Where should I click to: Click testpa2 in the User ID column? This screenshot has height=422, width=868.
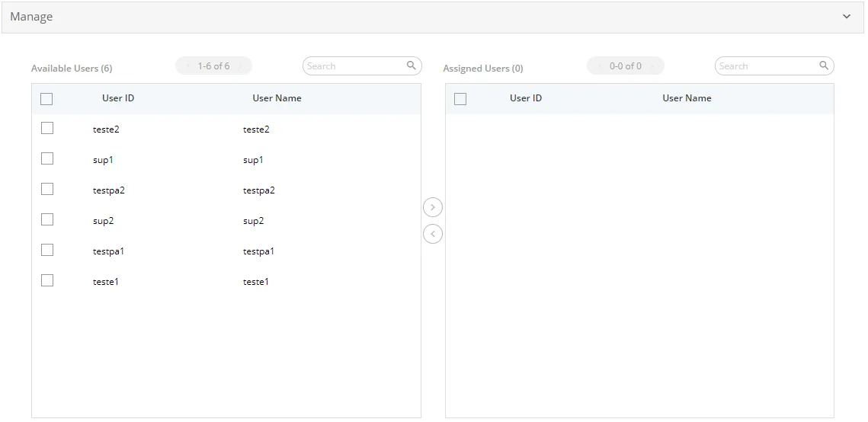point(109,190)
